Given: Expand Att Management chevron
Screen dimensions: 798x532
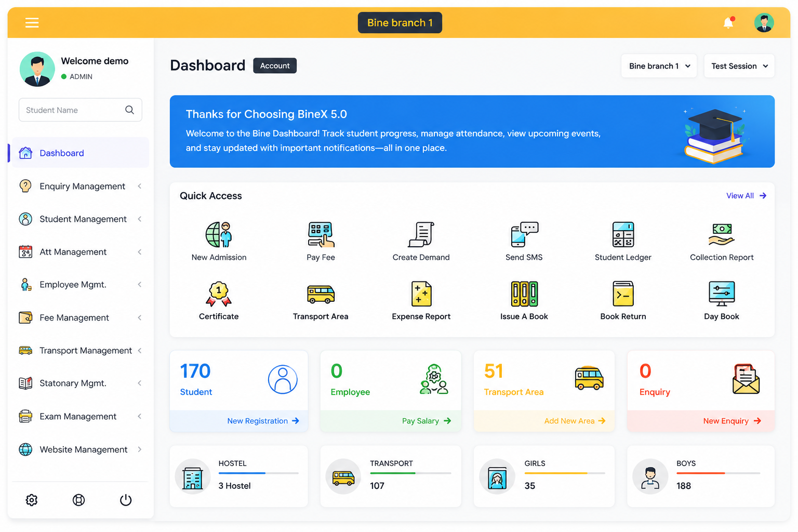Looking at the screenshot, I should [140, 252].
